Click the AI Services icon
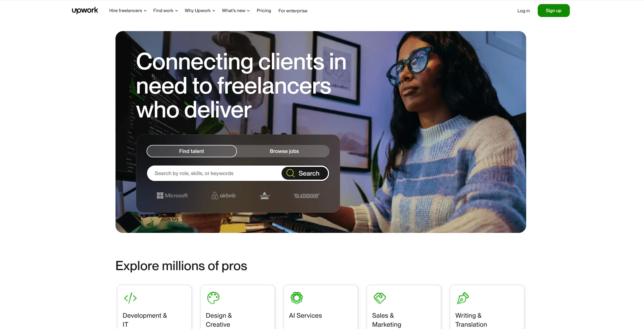Screen dimensions: 644x329 click(x=297, y=298)
